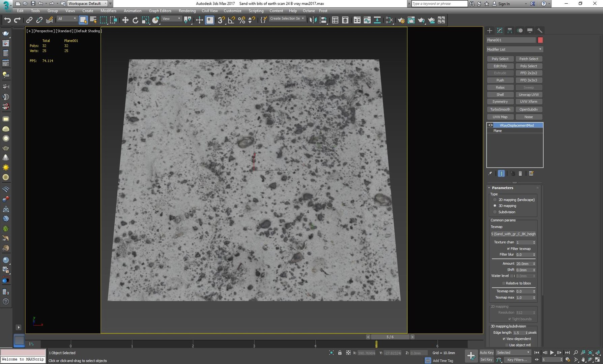603x364 pixels.
Task: Open the Scripting menu
Action: (256, 11)
